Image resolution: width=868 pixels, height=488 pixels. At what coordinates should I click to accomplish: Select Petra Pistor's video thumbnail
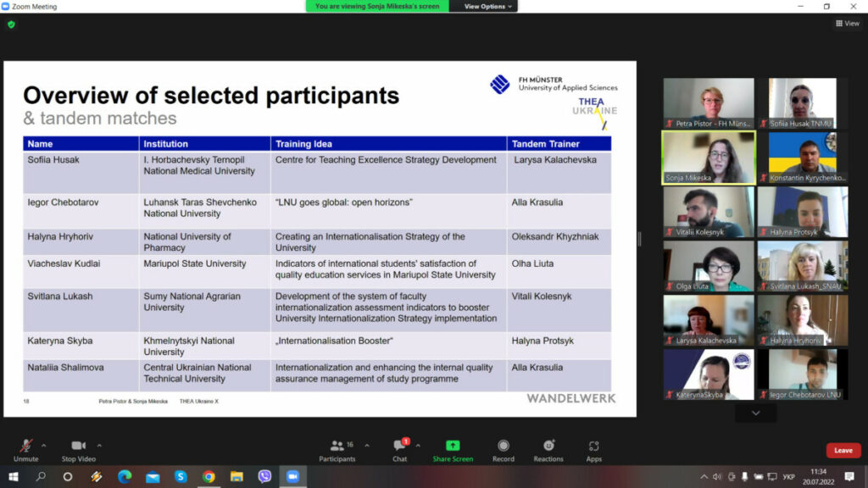(708, 103)
